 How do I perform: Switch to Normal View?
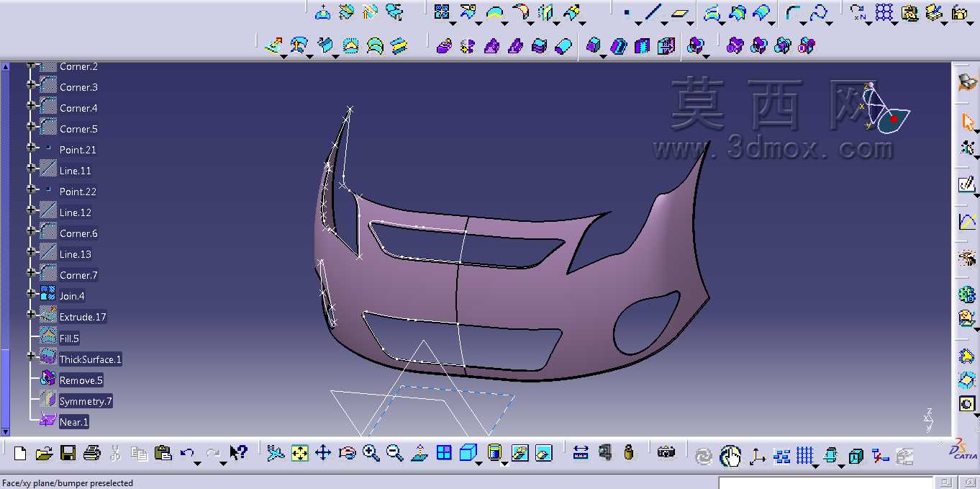click(x=419, y=453)
